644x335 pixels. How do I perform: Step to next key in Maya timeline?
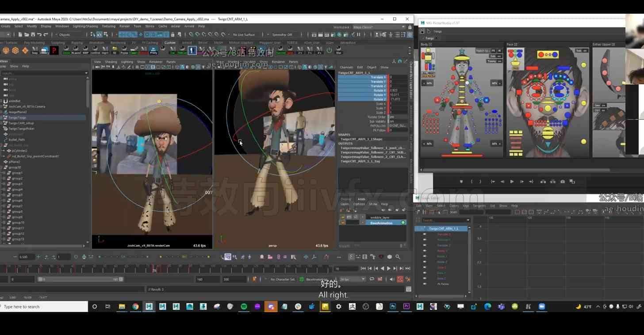(x=395, y=268)
